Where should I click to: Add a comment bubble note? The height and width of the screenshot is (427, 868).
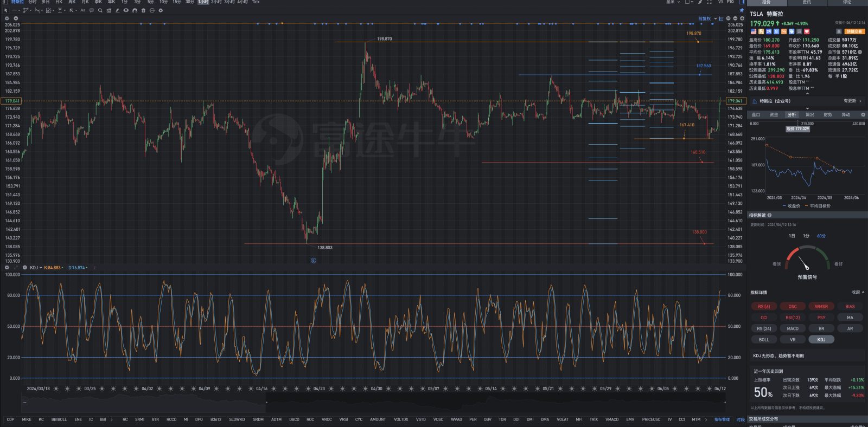[x=92, y=10]
